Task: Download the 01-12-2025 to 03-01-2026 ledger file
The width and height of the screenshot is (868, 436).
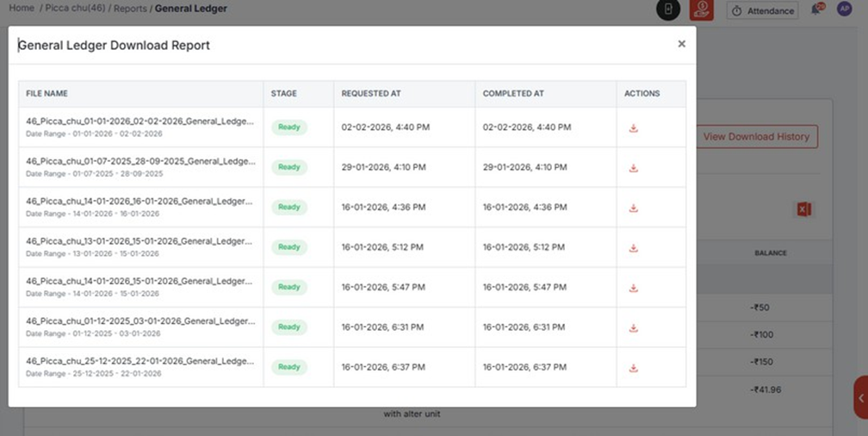Action: pos(633,327)
